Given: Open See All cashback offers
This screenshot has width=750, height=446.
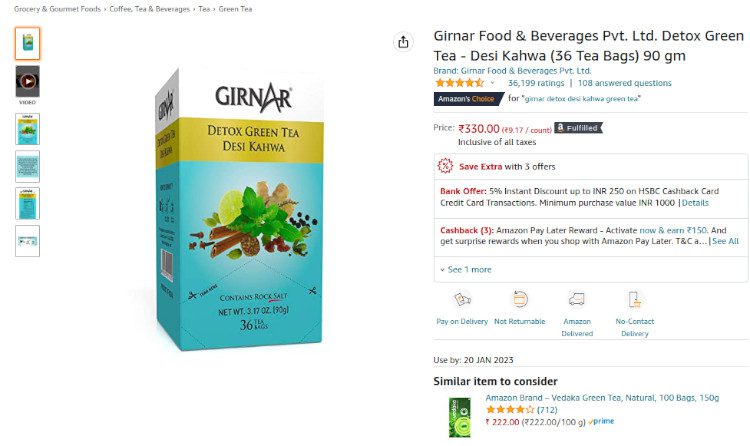Looking at the screenshot, I should point(725,241).
